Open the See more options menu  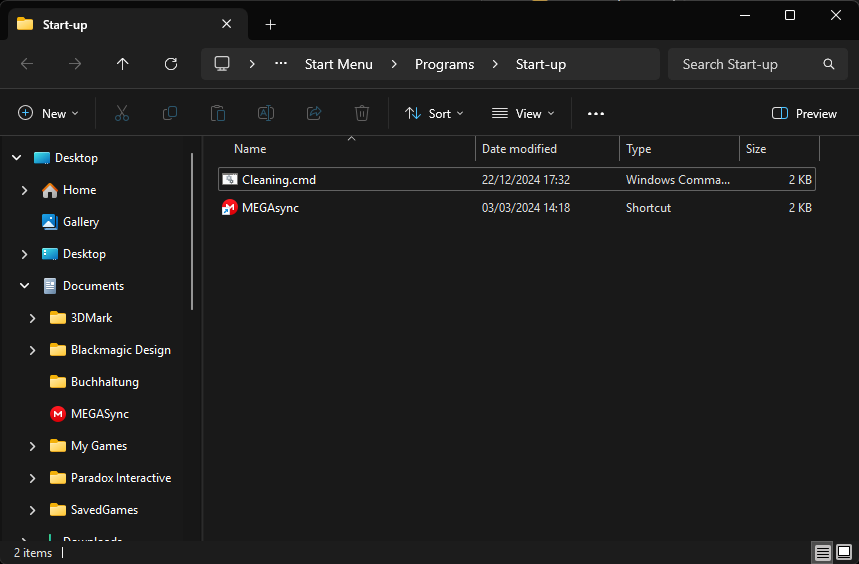coord(596,114)
